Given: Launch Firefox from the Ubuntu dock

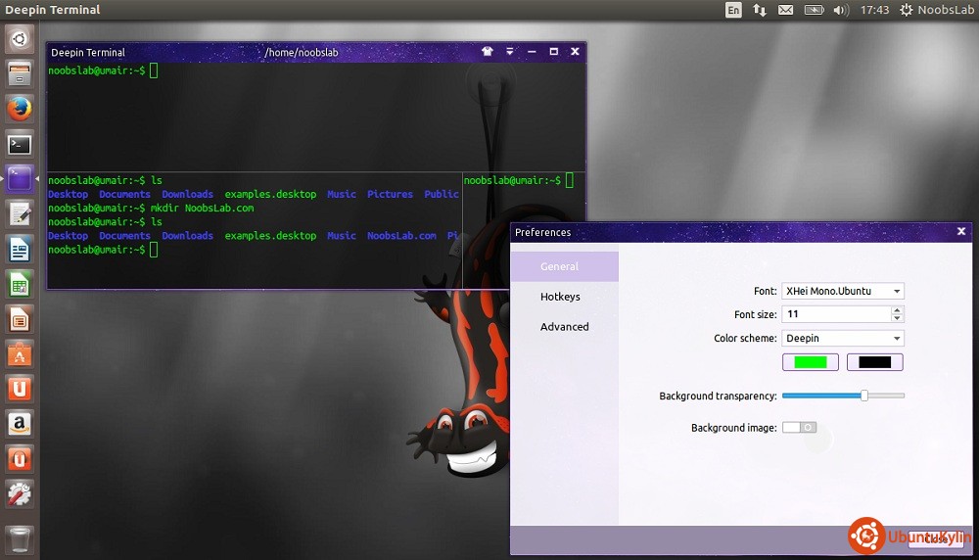Looking at the screenshot, I should [x=20, y=109].
